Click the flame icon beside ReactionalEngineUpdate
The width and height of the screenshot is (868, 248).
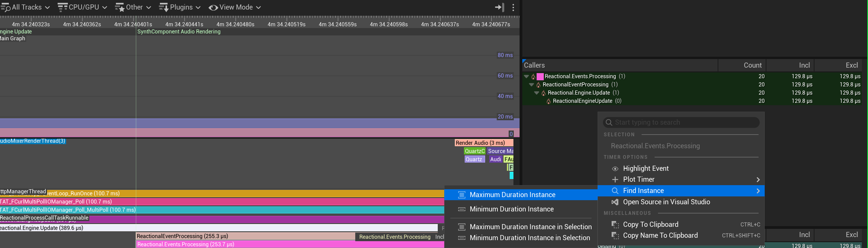(x=549, y=101)
